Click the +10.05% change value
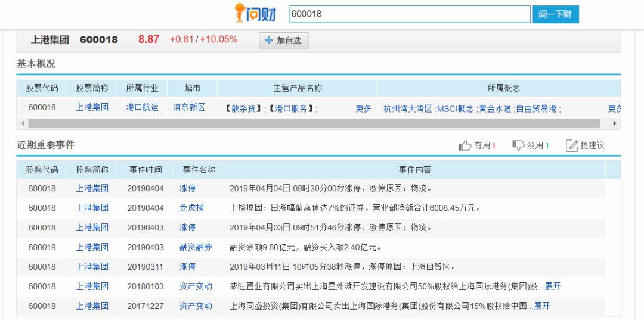644x321 pixels. 219,39
